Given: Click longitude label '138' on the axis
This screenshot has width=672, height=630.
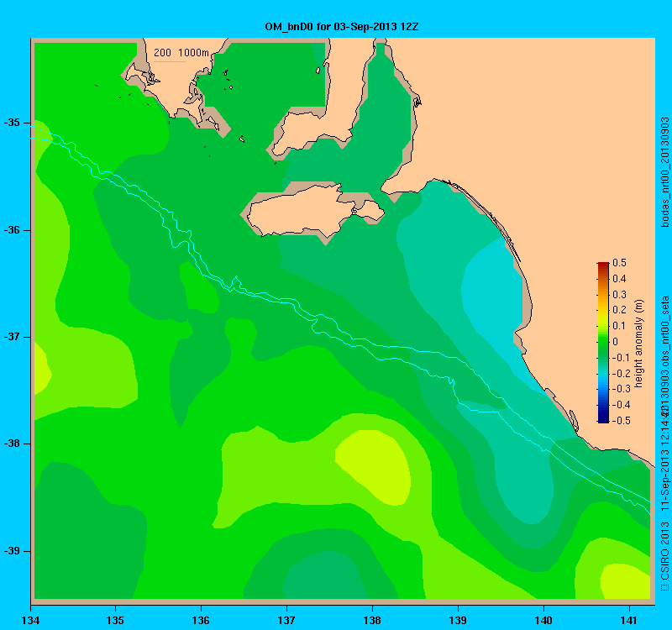Looking at the screenshot, I should (x=372, y=620).
